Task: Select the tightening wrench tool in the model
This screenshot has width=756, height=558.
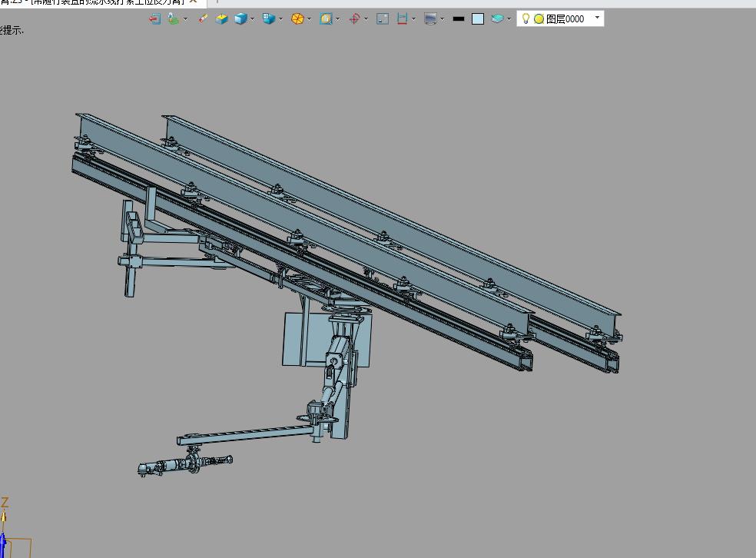Action: coord(185,464)
